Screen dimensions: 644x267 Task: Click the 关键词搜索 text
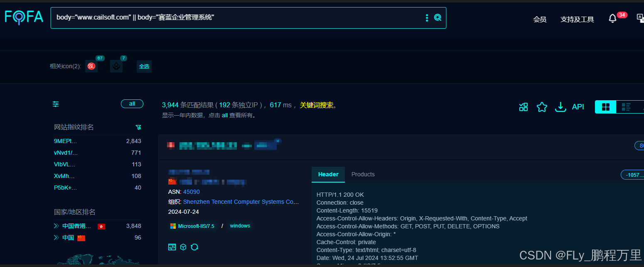pos(317,105)
